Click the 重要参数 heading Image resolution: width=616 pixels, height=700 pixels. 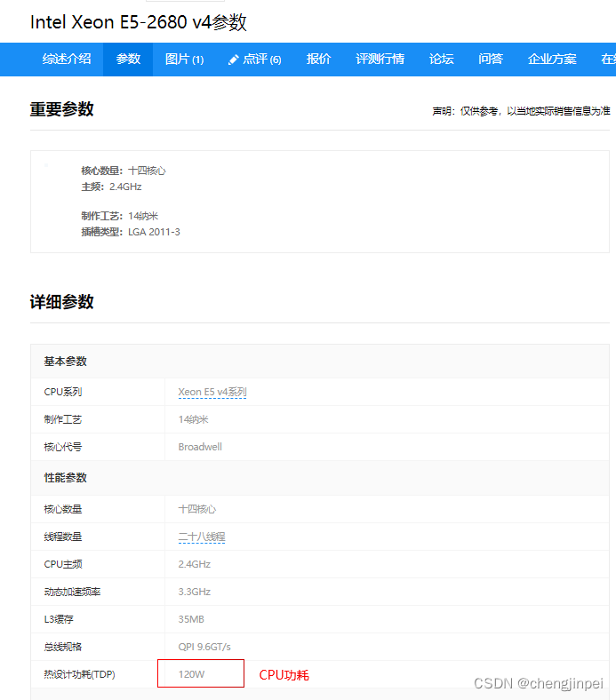point(61,109)
